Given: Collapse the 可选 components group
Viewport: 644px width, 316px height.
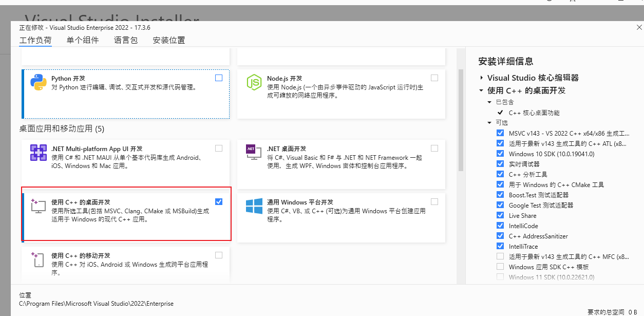Looking at the screenshot, I should click(489, 123).
